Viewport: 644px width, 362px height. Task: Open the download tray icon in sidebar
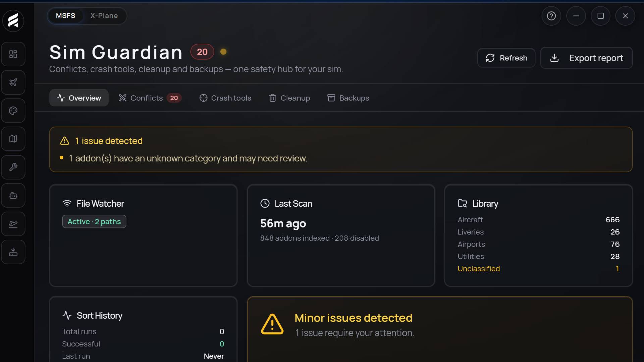coord(13,252)
